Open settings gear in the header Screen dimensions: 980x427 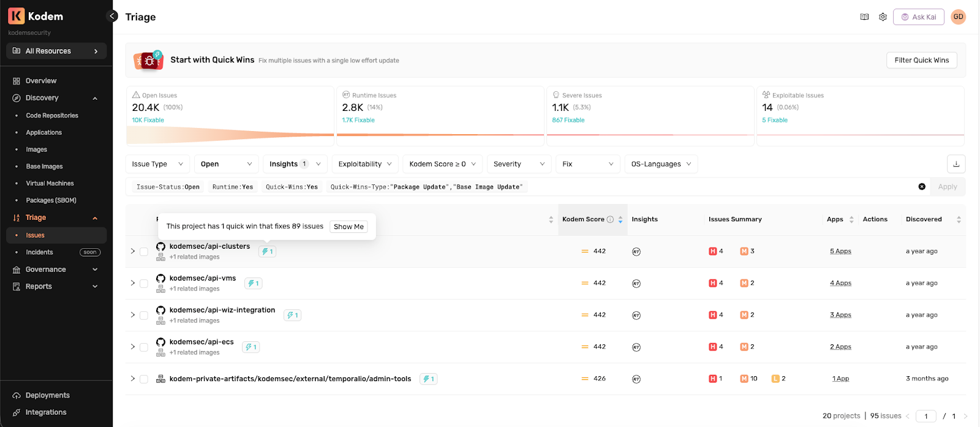(x=883, y=17)
